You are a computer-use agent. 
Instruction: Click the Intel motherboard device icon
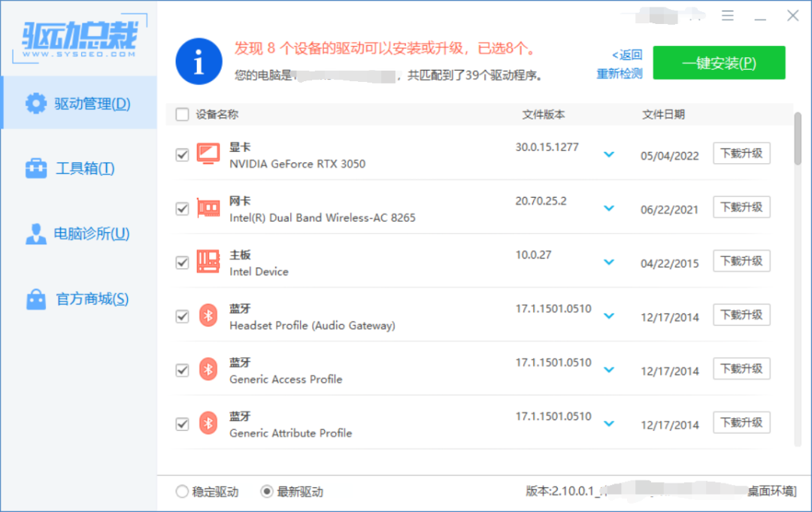tap(208, 262)
